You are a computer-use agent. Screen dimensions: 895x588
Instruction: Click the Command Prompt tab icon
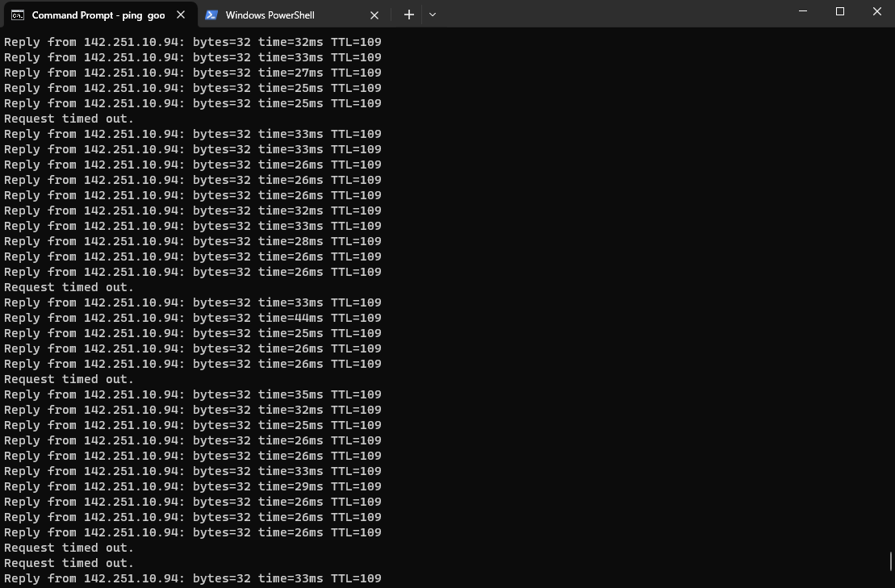(x=18, y=15)
